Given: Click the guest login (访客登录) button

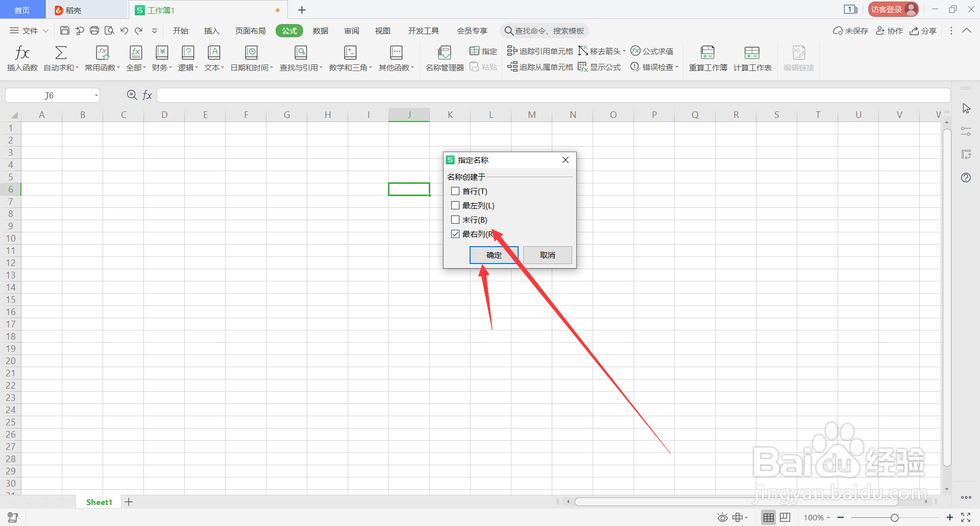Looking at the screenshot, I should 893,9.
